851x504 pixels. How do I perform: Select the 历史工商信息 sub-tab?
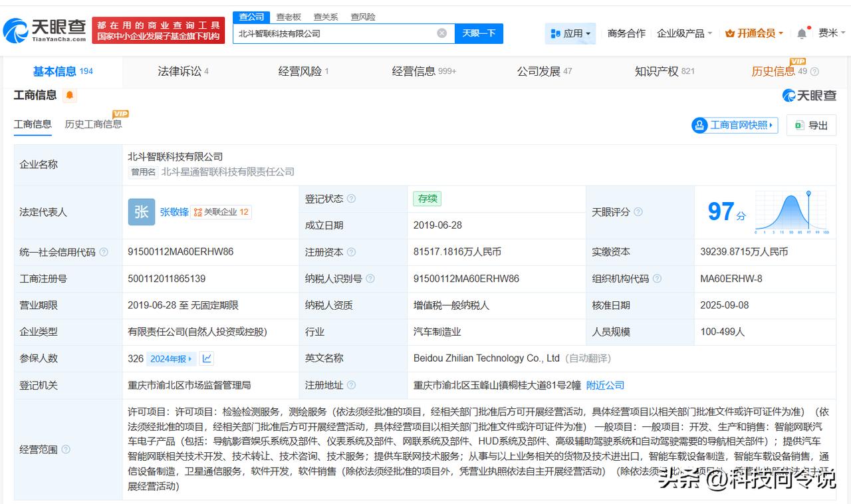point(93,124)
